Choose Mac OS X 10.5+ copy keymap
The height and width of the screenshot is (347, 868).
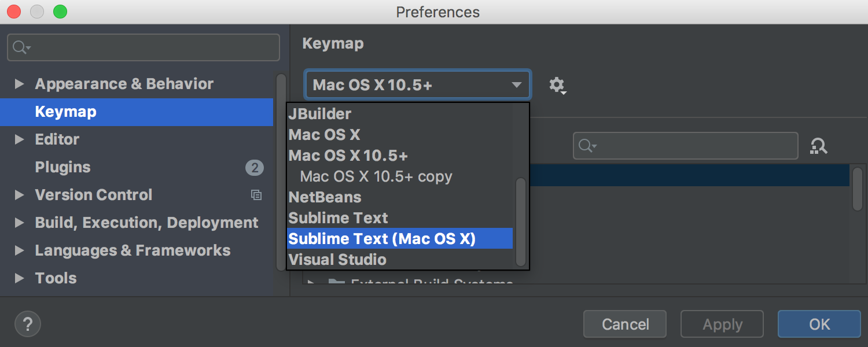(400, 176)
